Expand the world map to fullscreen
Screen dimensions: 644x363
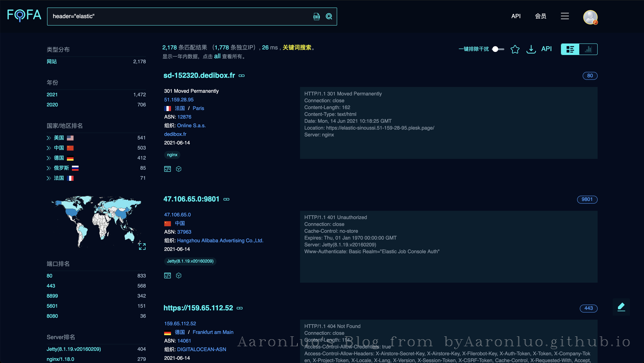coord(142,246)
